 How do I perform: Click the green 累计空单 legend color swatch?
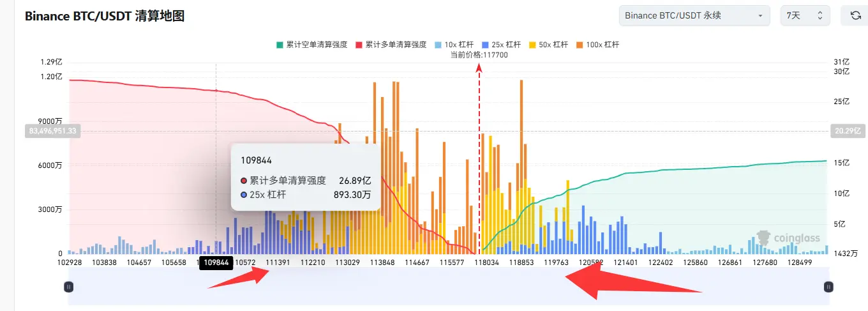click(279, 45)
